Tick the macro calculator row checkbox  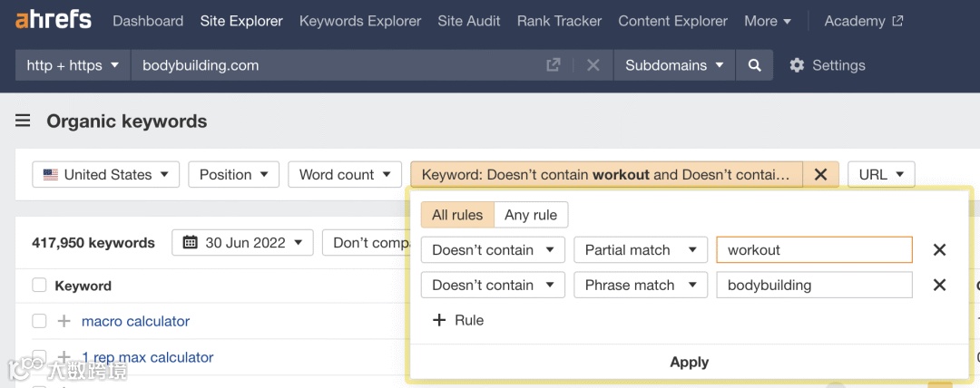[x=39, y=321]
